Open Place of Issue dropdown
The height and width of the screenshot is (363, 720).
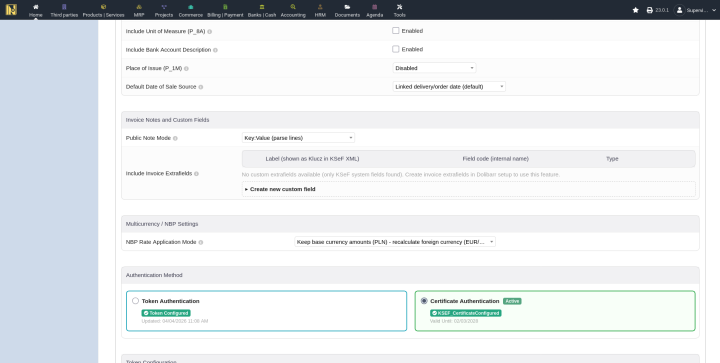(434, 68)
